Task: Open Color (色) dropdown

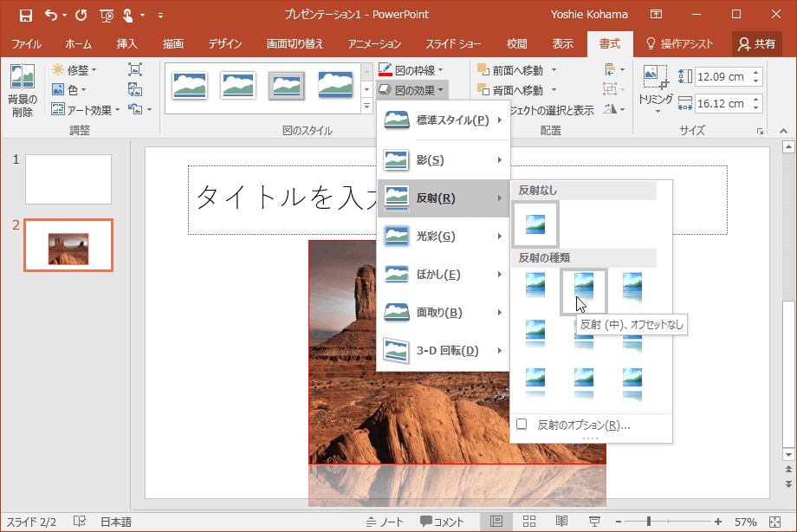Action: pyautogui.click(x=69, y=90)
